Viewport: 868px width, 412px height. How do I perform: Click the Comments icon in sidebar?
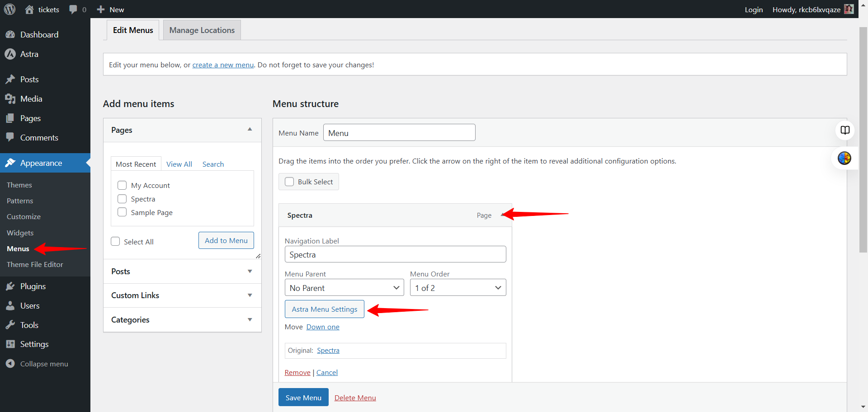tap(10, 137)
